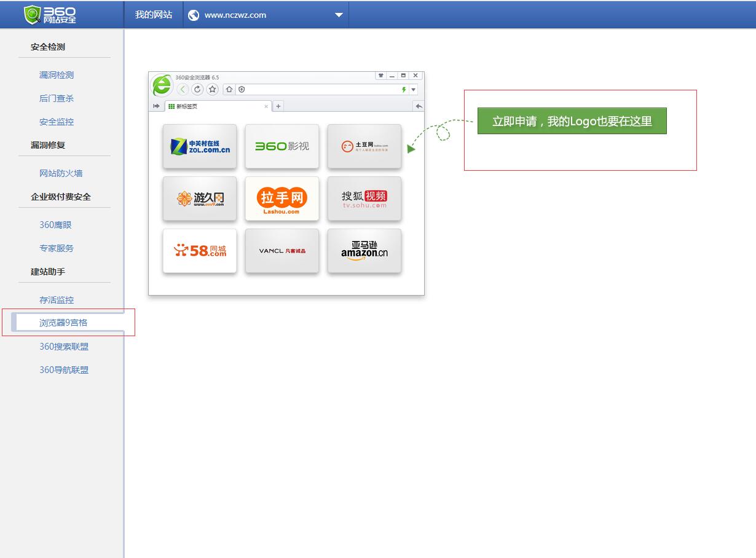The height and width of the screenshot is (558, 756).
Task: Click the globe icon beside www.nczwz.com
Action: [x=194, y=15]
